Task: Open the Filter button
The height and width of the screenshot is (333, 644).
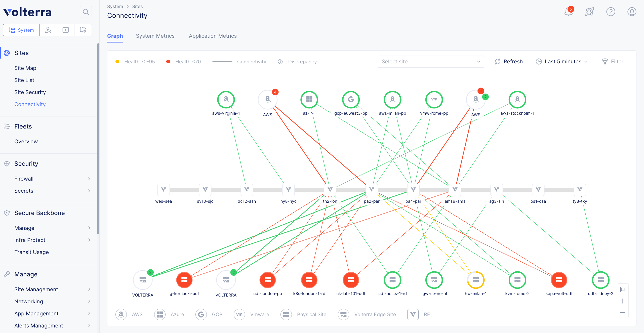Action: [x=613, y=62]
